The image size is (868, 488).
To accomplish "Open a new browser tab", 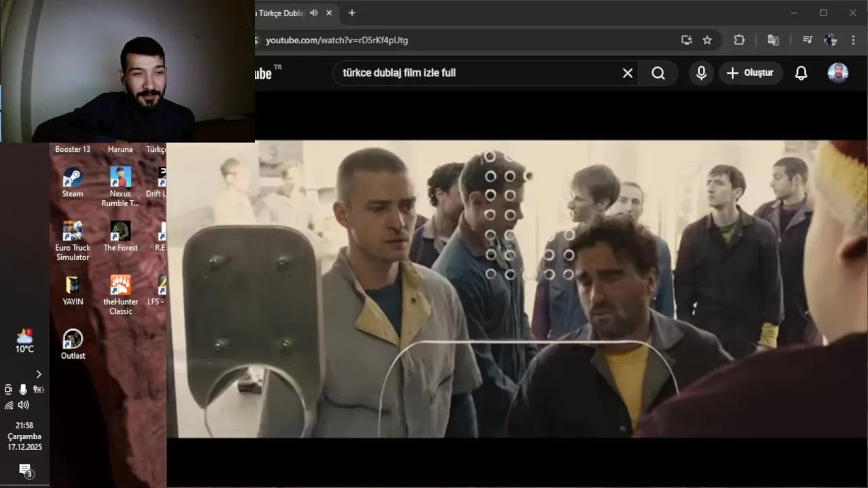I will click(x=351, y=13).
